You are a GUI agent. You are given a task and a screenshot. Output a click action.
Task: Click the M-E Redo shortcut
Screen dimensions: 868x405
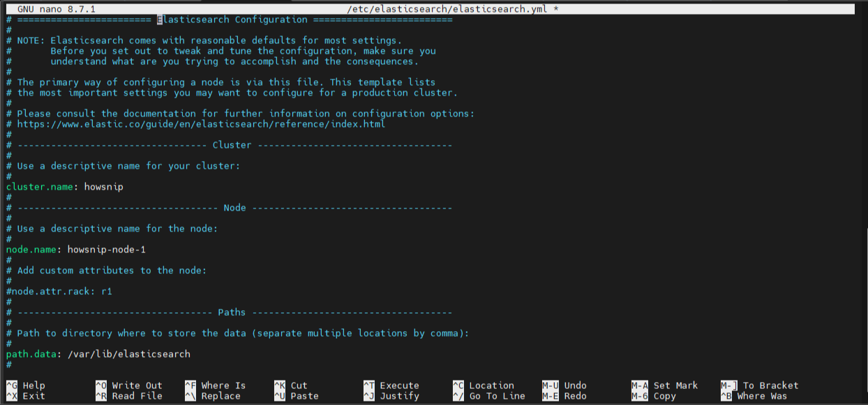(564, 396)
